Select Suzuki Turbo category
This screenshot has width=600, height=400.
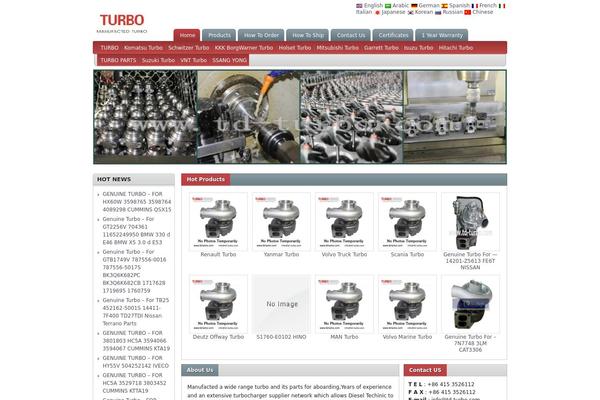158,60
